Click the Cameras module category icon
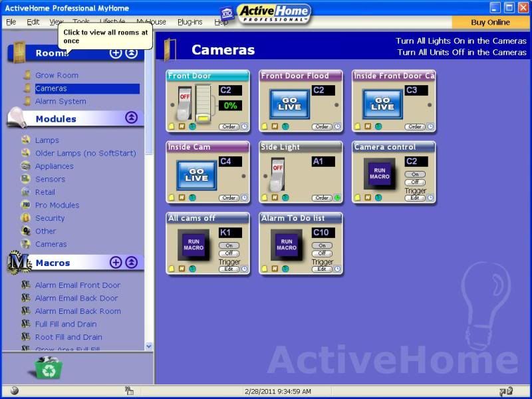 pyautogui.click(x=25, y=244)
